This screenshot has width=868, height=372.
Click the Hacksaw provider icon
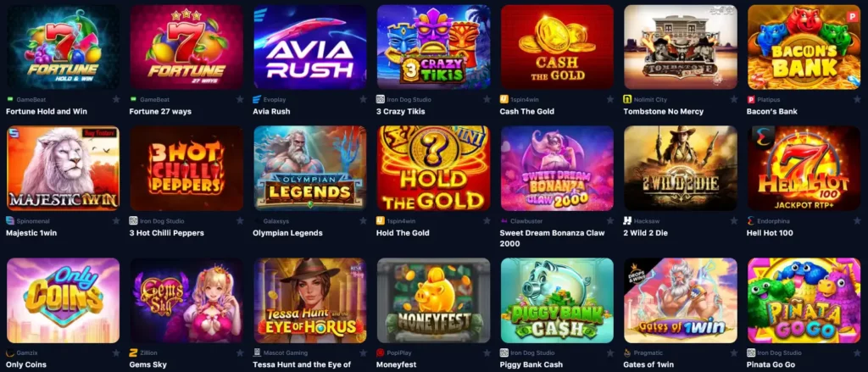pyautogui.click(x=627, y=220)
